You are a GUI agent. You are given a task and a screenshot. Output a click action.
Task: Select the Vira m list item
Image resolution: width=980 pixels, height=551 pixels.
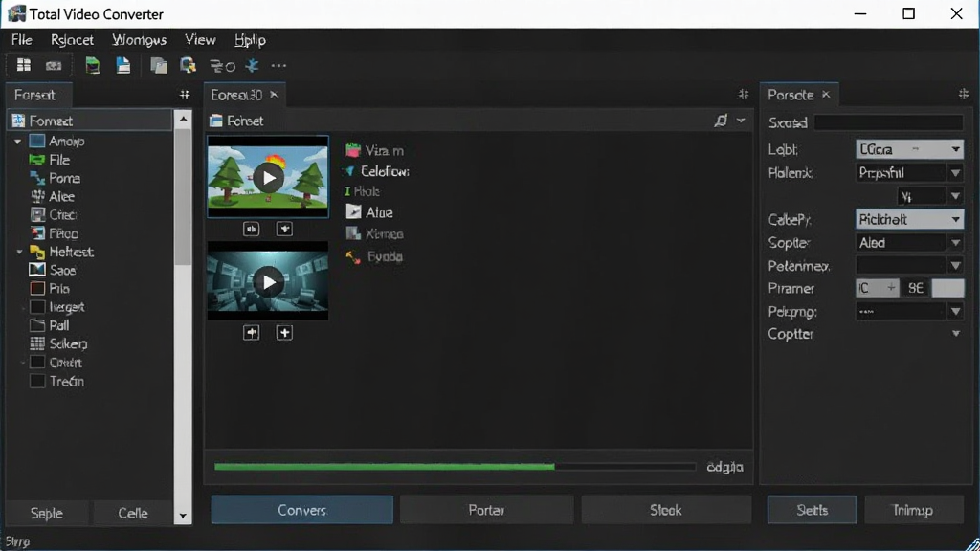pos(375,150)
